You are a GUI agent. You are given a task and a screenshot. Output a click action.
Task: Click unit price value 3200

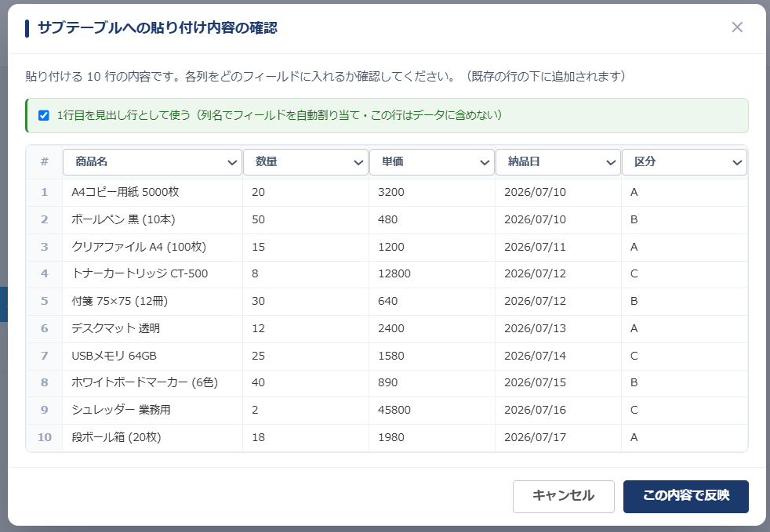pos(391,193)
